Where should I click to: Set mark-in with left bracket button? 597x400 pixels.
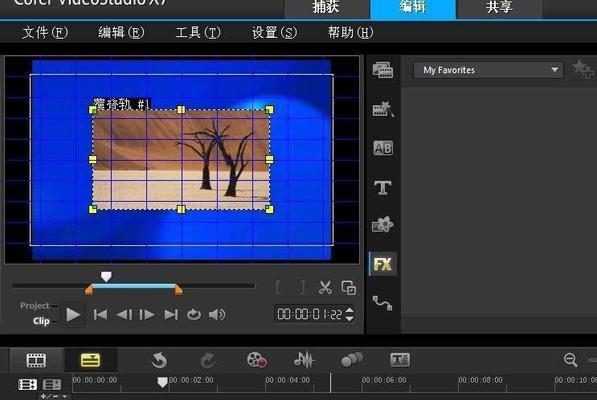[278, 288]
